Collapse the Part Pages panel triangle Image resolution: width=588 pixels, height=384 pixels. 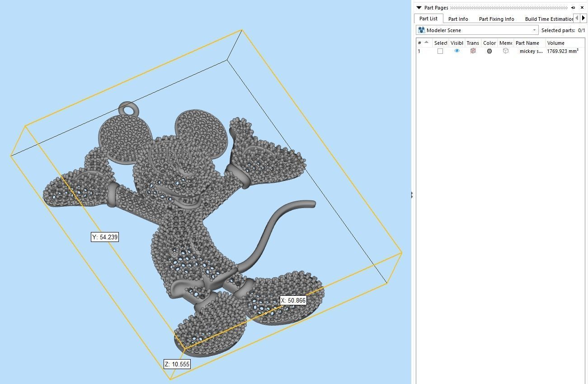click(419, 8)
